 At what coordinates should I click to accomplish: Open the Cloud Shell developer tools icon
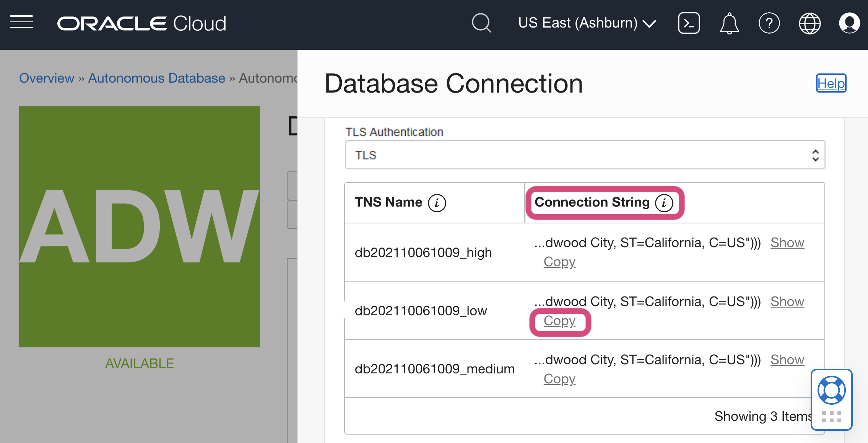[689, 23]
